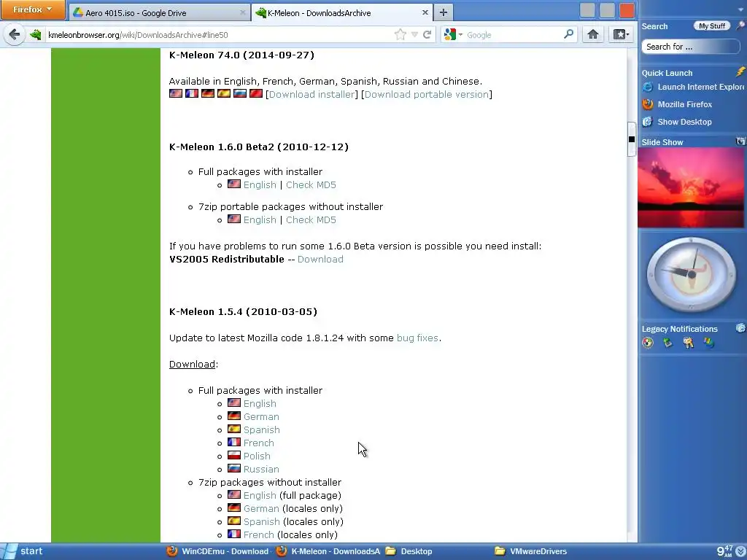Click the lightning icon beside Quick Launch header
The height and width of the screenshot is (560, 747).
tap(740, 72)
